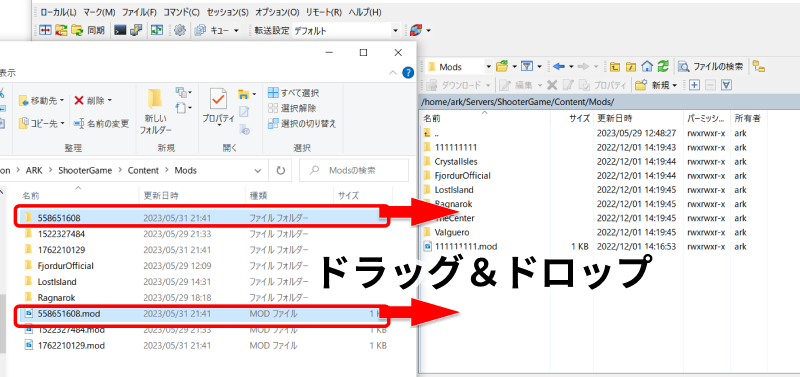Click 新しいフォルダー new folder in Explorer
800x377 pixels.
tap(156, 111)
